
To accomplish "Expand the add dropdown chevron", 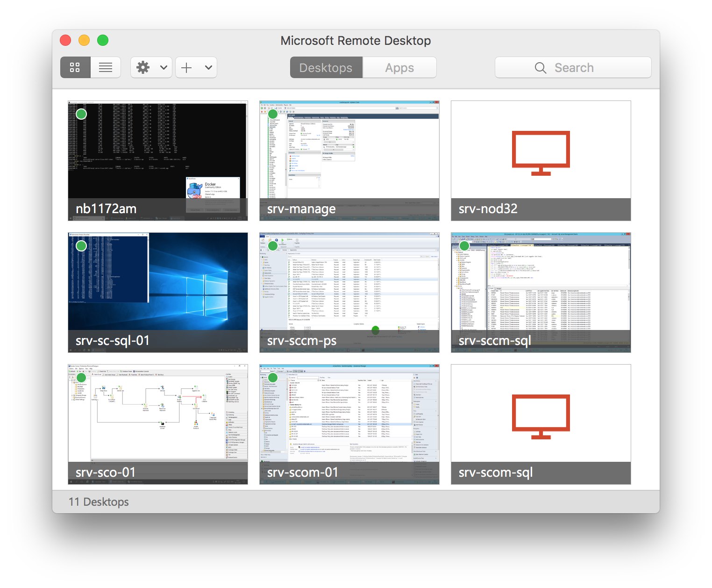I will point(208,68).
